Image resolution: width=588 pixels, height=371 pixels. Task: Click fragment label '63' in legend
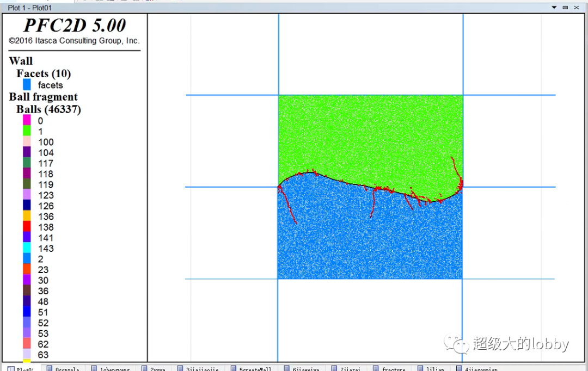43,355
